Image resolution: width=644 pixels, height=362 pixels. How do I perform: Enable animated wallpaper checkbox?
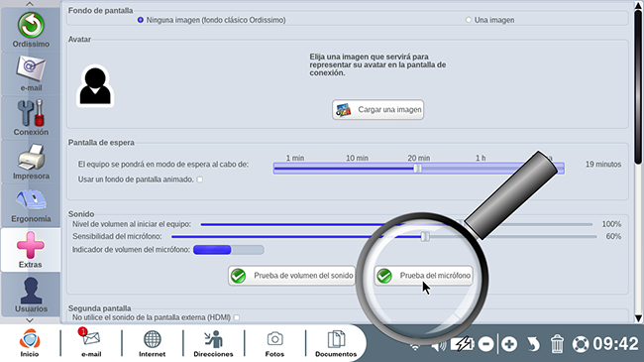[200, 180]
